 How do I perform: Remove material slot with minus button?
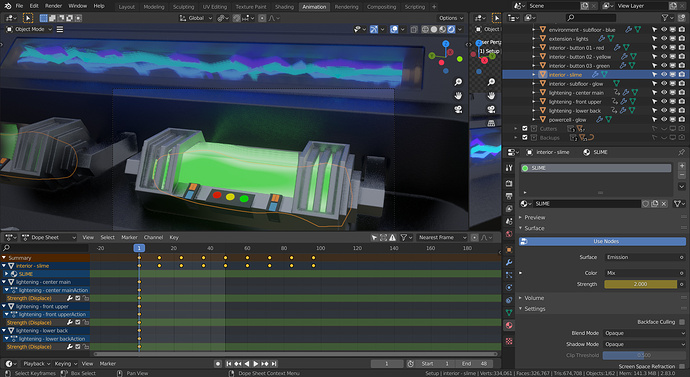pos(682,175)
